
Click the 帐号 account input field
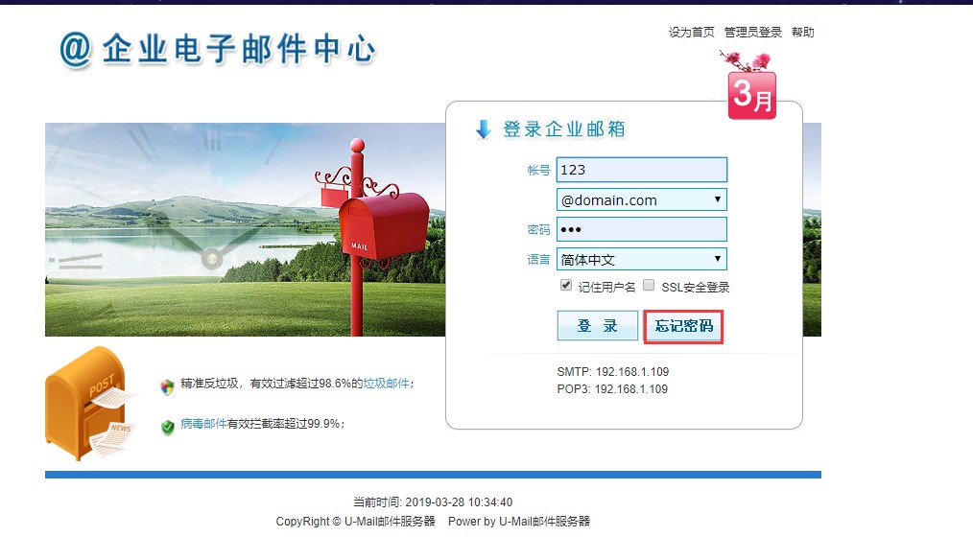[642, 170]
